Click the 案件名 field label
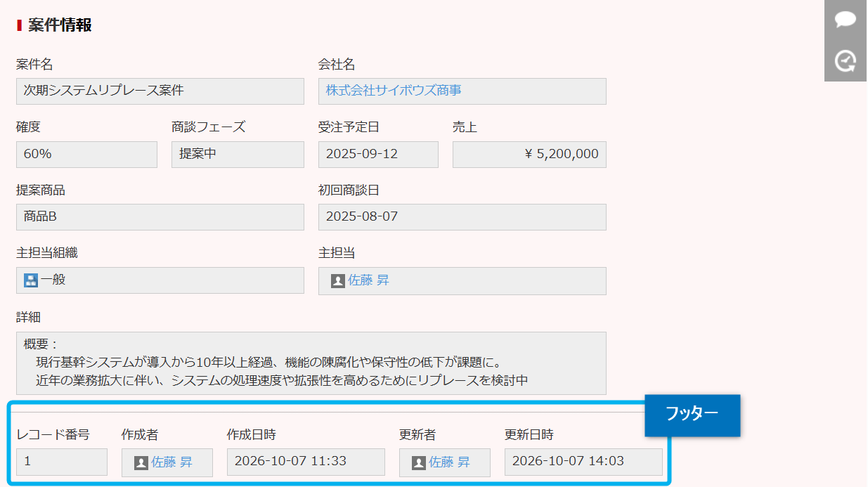 [x=34, y=65]
